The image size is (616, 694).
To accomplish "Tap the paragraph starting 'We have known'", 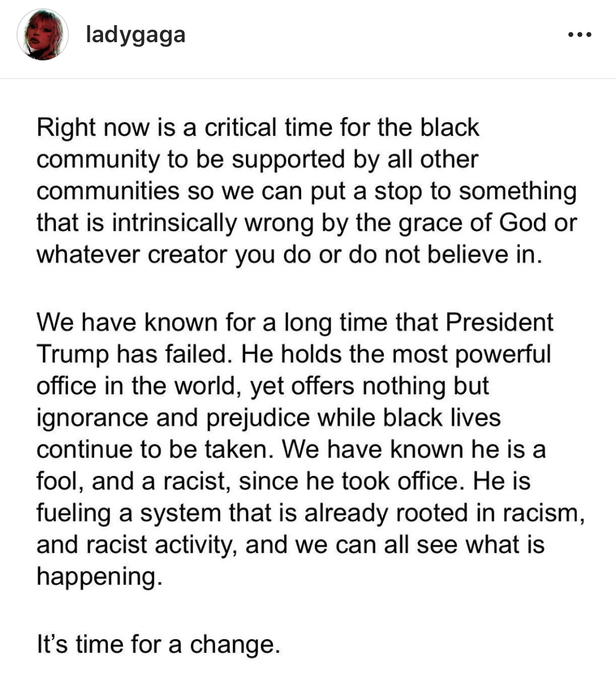I will click(x=310, y=449).
